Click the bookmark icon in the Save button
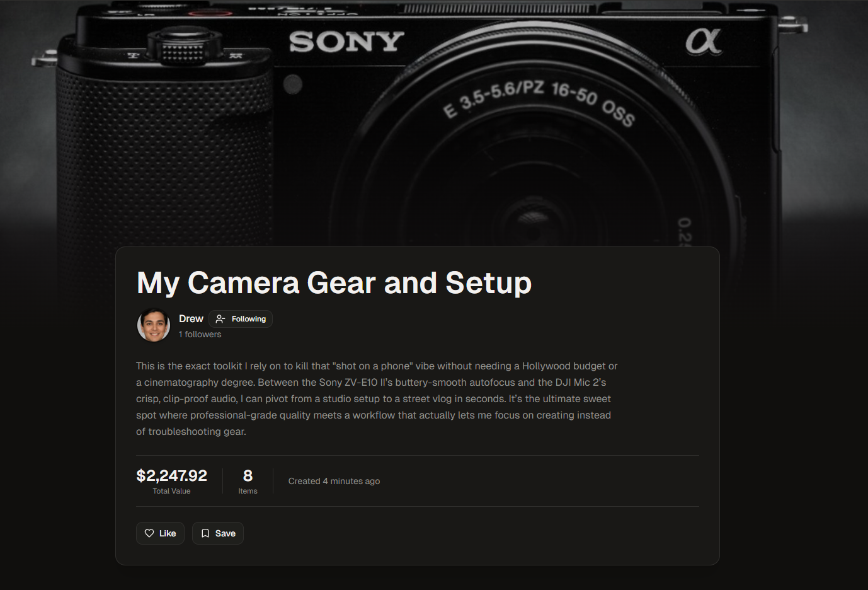The image size is (868, 590). [205, 533]
